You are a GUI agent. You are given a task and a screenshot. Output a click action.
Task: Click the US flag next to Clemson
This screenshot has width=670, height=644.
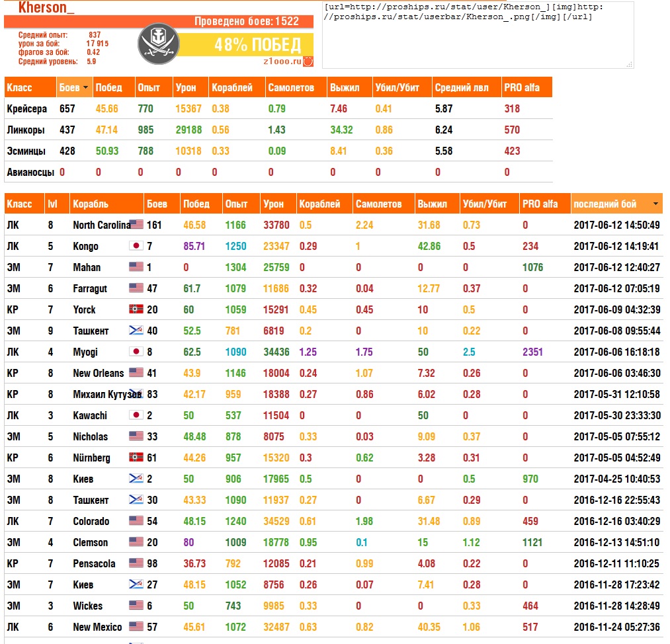[136, 542]
